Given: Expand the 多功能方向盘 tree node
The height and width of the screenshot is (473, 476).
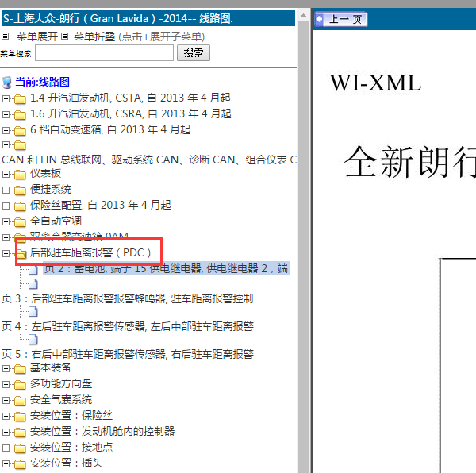Looking at the screenshot, I should pyautogui.click(x=6, y=384).
